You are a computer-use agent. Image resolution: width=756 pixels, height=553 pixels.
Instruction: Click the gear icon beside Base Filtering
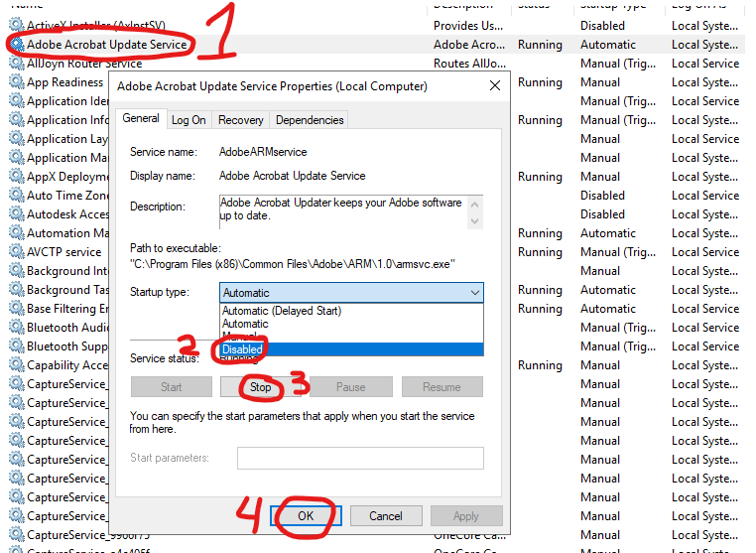[17, 309]
